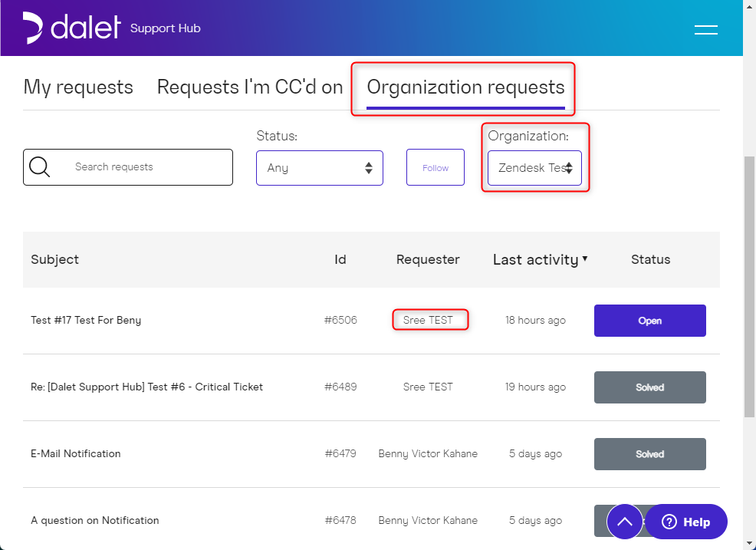Click requester Sree TEST on ticket #6489
The width and height of the screenshot is (756, 550).
(428, 387)
